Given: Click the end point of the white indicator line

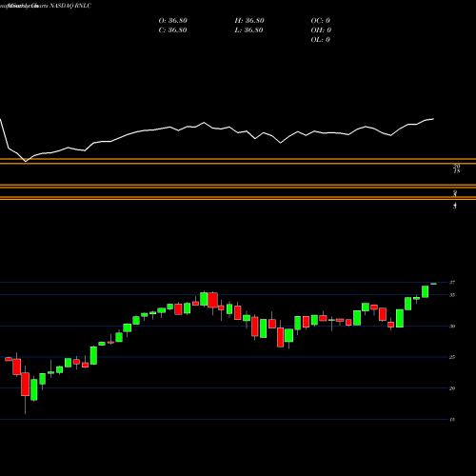Looking at the screenshot, I should coord(433,119).
